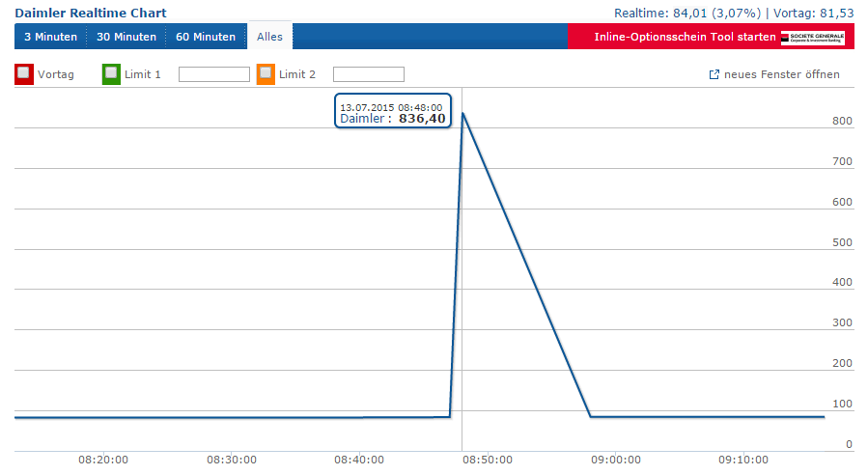Screen dimensions: 868x475
Task: Click the 08:40:00 time axis label
Action: coord(359,460)
